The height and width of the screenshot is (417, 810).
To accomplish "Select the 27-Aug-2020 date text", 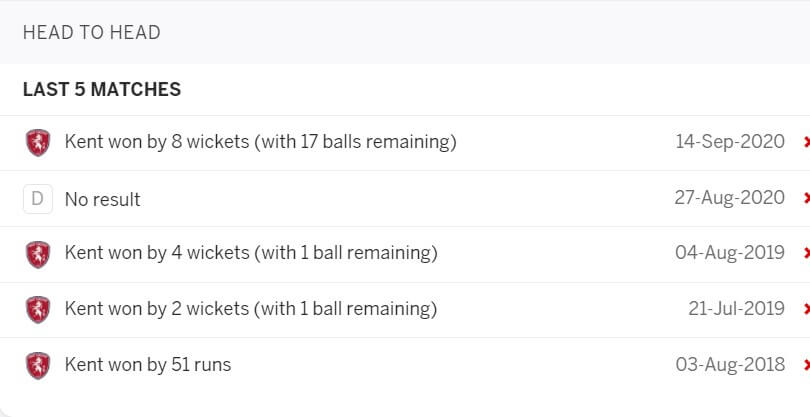I will (729, 197).
